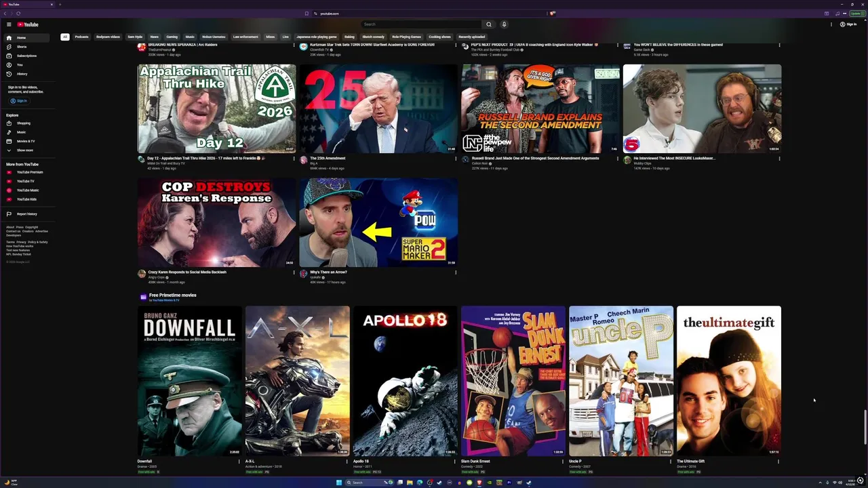Open options menu for Appalachian Trail Thru Hike video
The image size is (868, 488).
[x=294, y=159]
